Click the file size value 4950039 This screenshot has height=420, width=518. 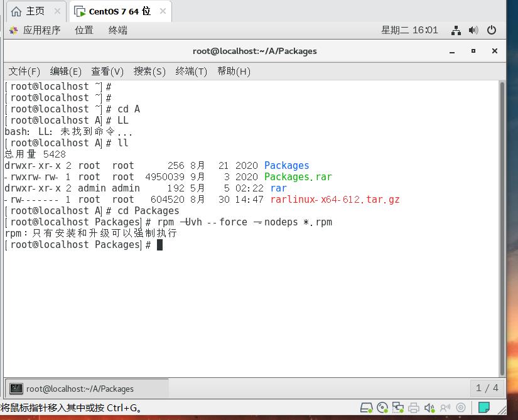pos(165,177)
